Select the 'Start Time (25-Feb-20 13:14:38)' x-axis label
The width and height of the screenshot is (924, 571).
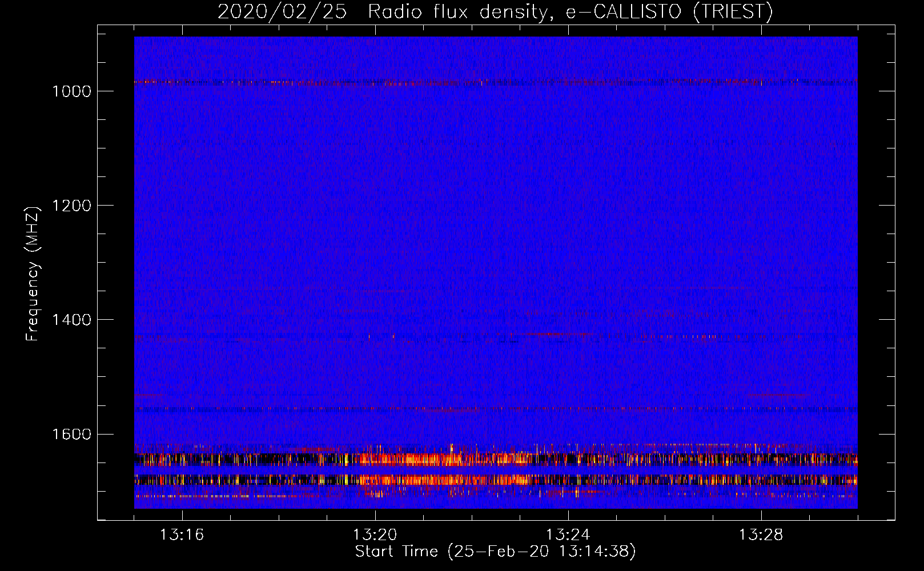[495, 552]
